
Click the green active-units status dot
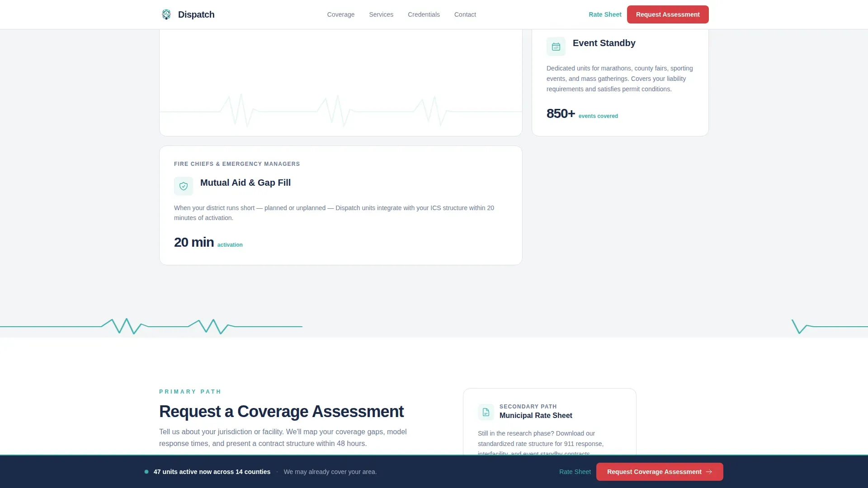146,472
